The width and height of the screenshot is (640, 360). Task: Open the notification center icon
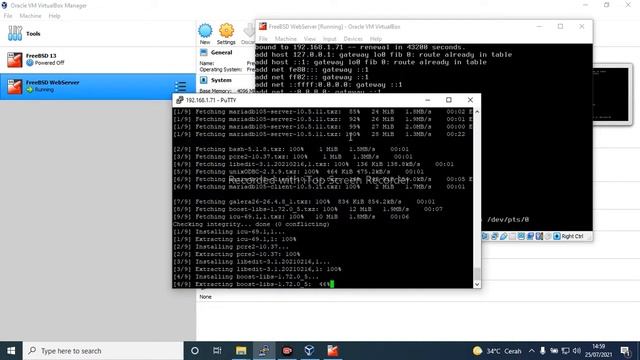625,351
